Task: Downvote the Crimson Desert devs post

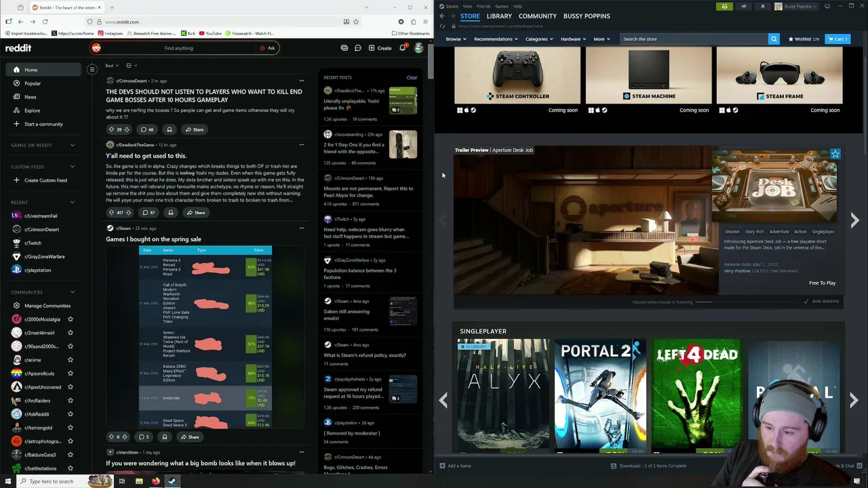Action: (x=127, y=129)
